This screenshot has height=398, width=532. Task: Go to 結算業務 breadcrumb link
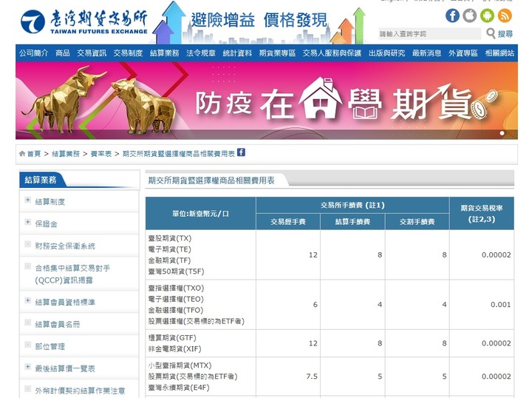[x=66, y=154]
